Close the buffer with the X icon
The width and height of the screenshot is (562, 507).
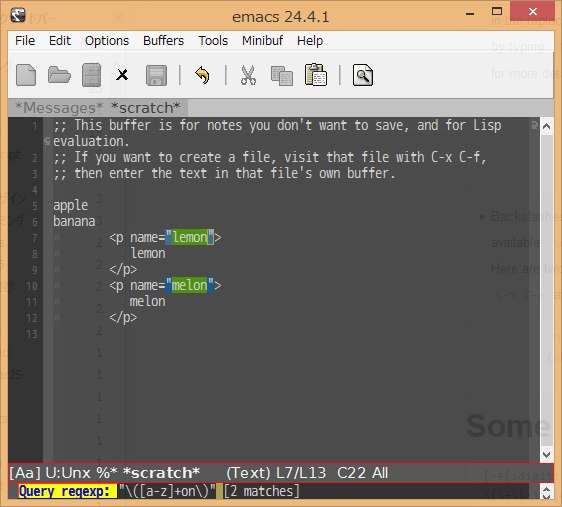[x=122, y=75]
